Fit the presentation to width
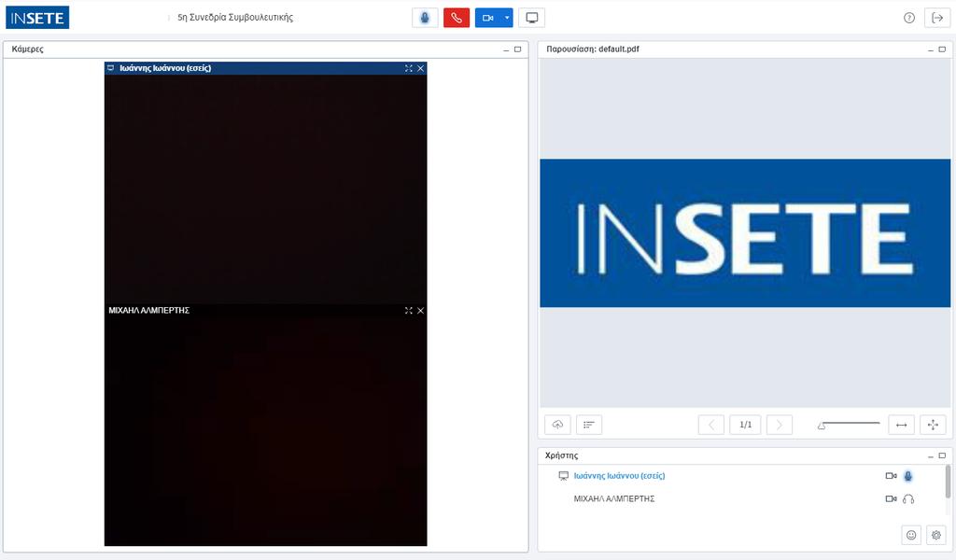The height and width of the screenshot is (560, 956). pos(901,425)
